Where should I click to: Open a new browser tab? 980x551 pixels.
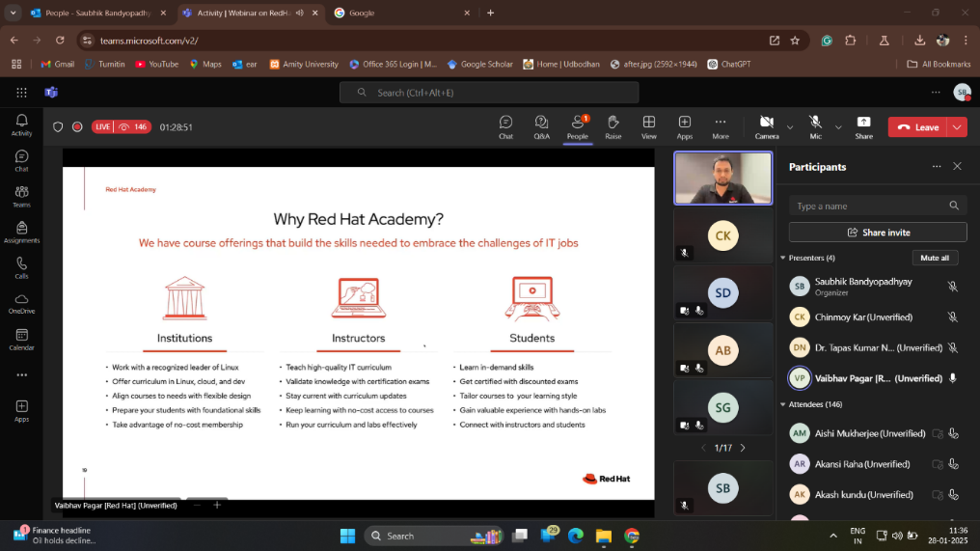pos(491,13)
